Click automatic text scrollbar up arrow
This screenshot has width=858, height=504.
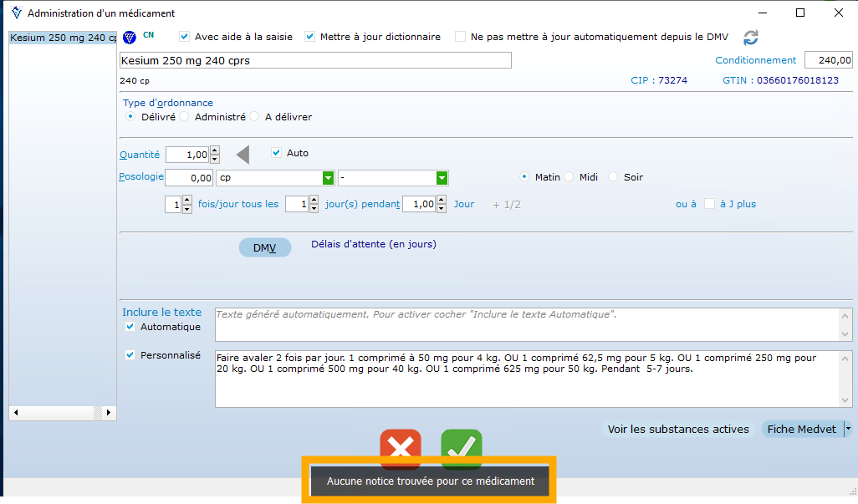(x=845, y=315)
